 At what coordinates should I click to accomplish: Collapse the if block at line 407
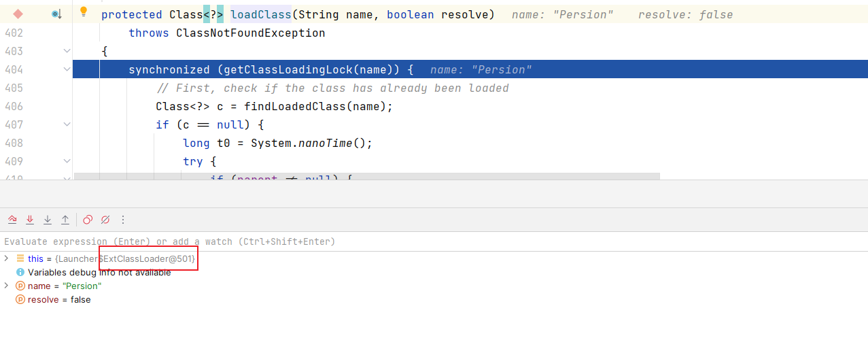tap(67, 124)
